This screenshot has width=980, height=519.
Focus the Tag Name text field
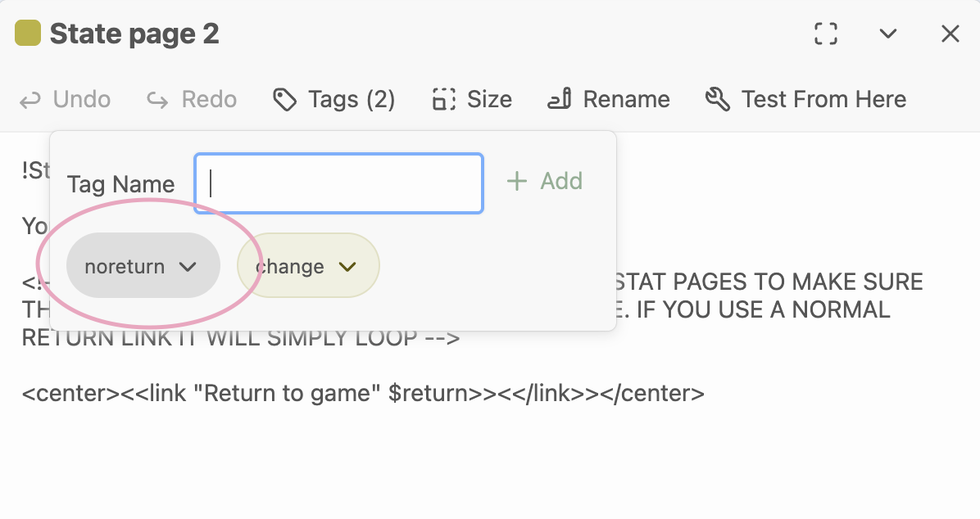click(x=338, y=183)
